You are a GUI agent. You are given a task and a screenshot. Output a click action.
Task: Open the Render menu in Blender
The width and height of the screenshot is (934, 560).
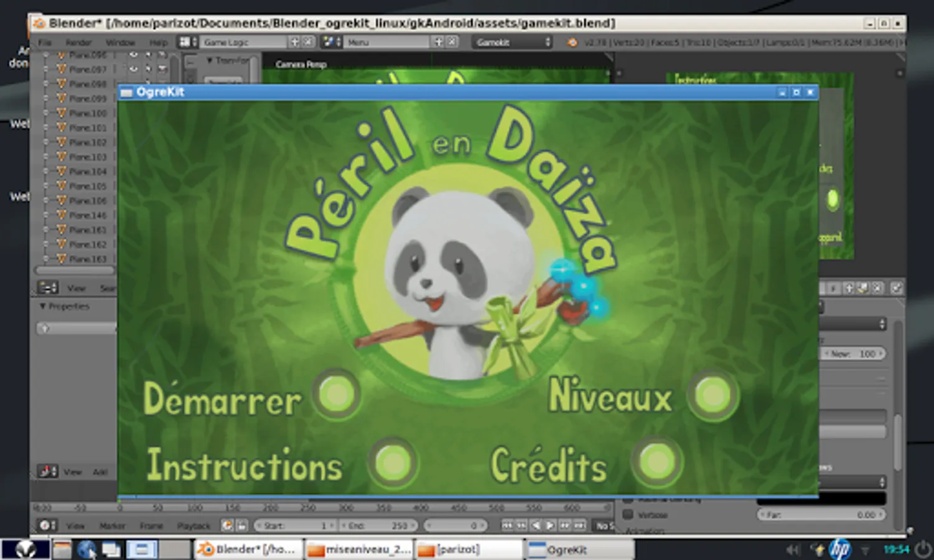point(78,42)
